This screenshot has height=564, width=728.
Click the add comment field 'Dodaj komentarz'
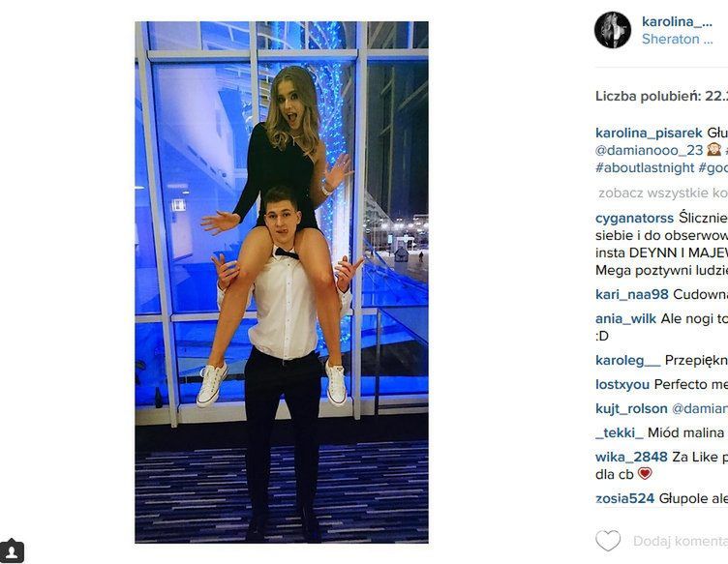681,541
